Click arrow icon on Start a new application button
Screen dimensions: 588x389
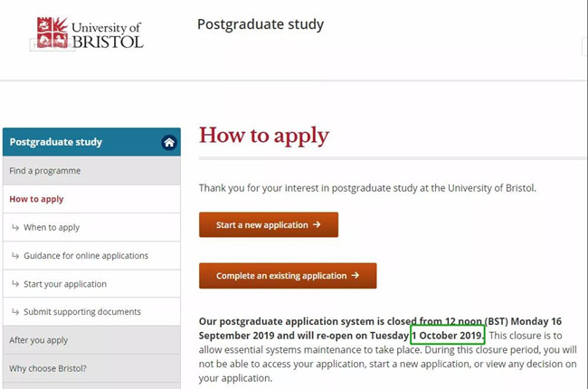tap(317, 224)
